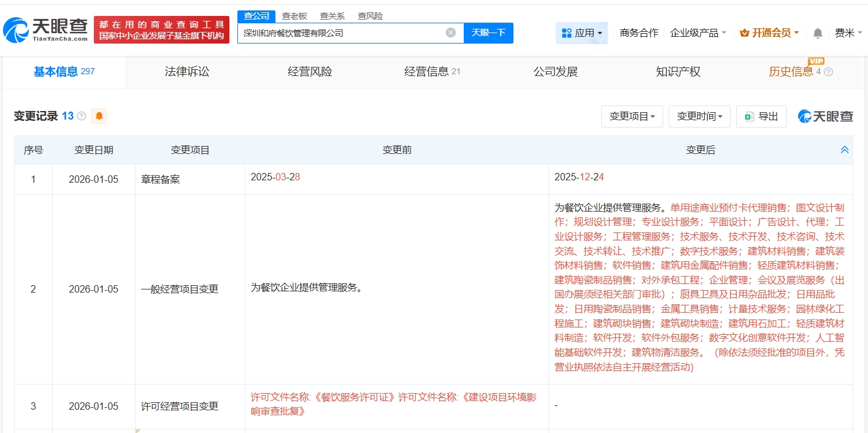Click the notification bell in the top bar
Image resolution: width=868 pixels, height=433 pixels.
818,33
